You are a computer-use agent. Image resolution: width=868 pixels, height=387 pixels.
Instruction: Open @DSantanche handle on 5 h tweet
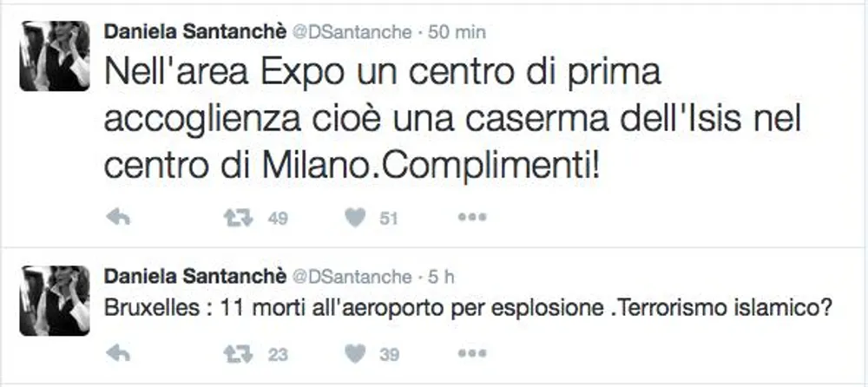pyautogui.click(x=352, y=278)
